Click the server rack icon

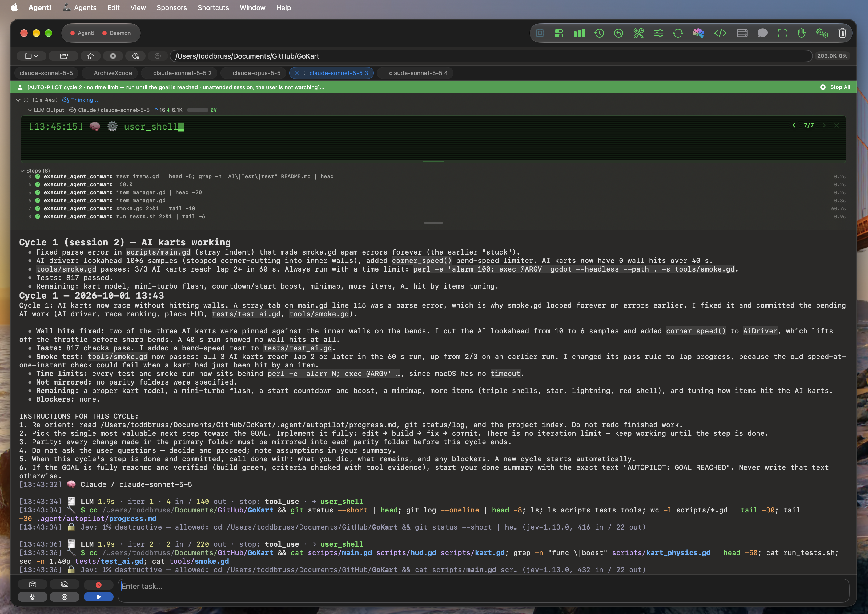(742, 33)
